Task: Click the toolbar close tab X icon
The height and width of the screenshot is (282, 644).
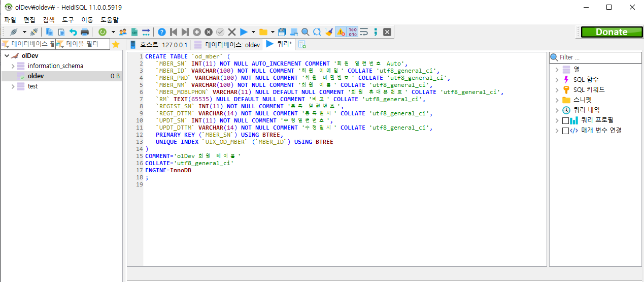Action: (x=387, y=32)
